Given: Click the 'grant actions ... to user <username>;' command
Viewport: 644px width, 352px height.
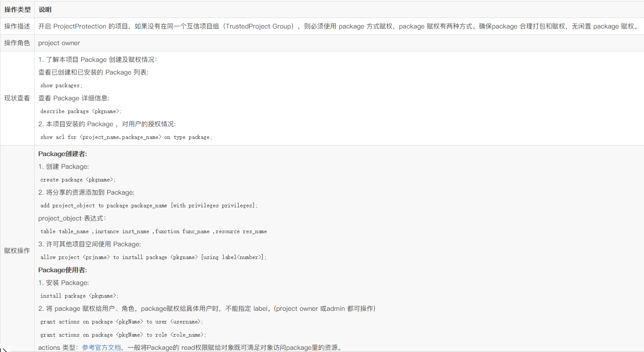Looking at the screenshot, I should tap(122, 322).
